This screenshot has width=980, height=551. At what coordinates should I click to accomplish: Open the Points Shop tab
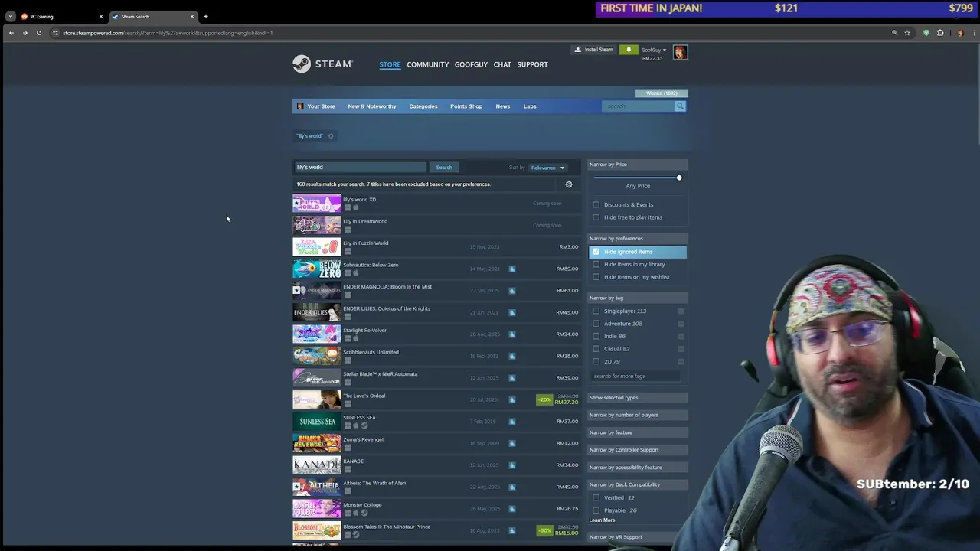tap(466, 106)
